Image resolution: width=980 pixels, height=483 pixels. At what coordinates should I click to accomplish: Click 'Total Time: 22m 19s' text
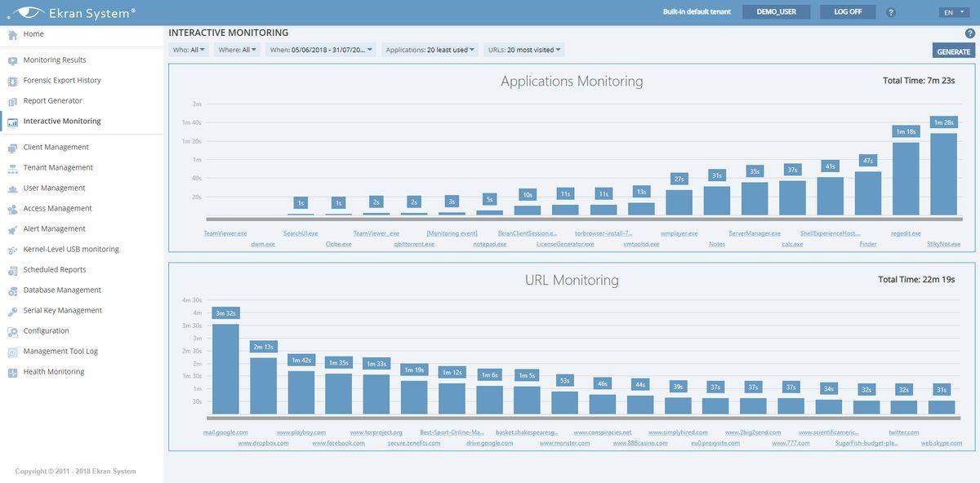(916, 280)
